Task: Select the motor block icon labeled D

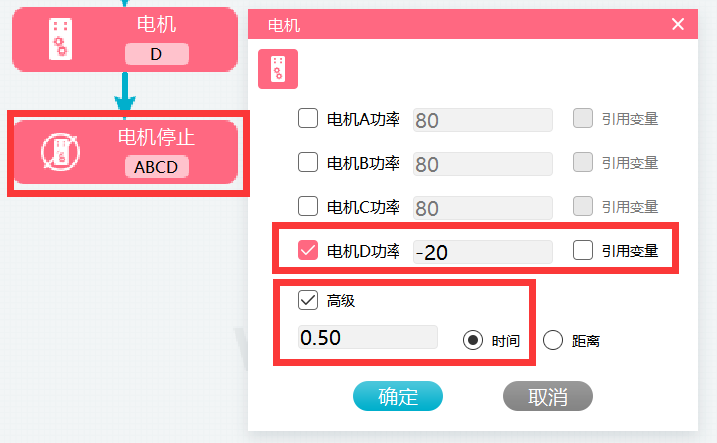Action: point(60,39)
